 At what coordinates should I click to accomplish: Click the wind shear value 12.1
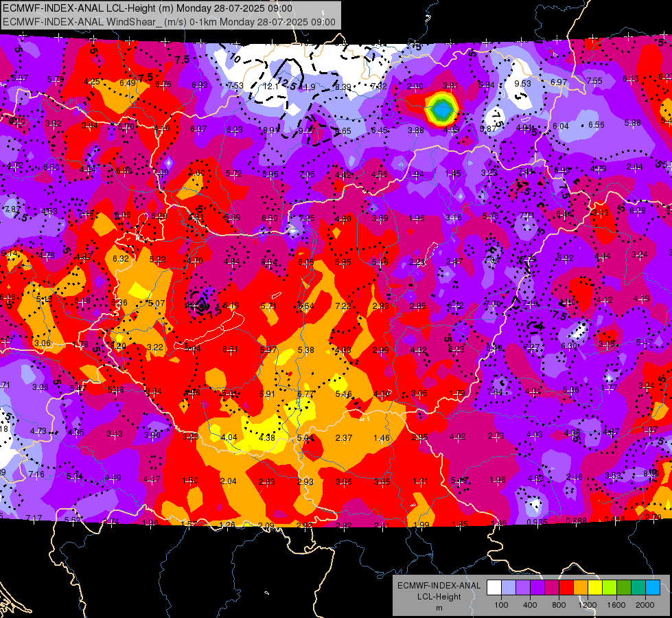271,87
